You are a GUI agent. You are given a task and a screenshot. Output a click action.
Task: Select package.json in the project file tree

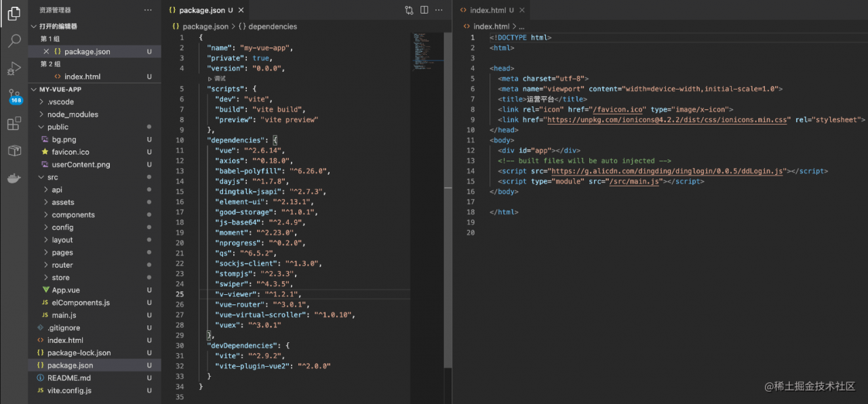click(94, 365)
